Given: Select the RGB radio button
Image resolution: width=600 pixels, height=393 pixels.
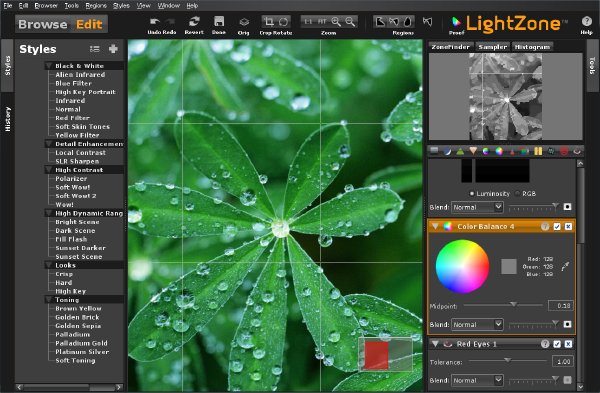Looking at the screenshot, I should tap(518, 194).
